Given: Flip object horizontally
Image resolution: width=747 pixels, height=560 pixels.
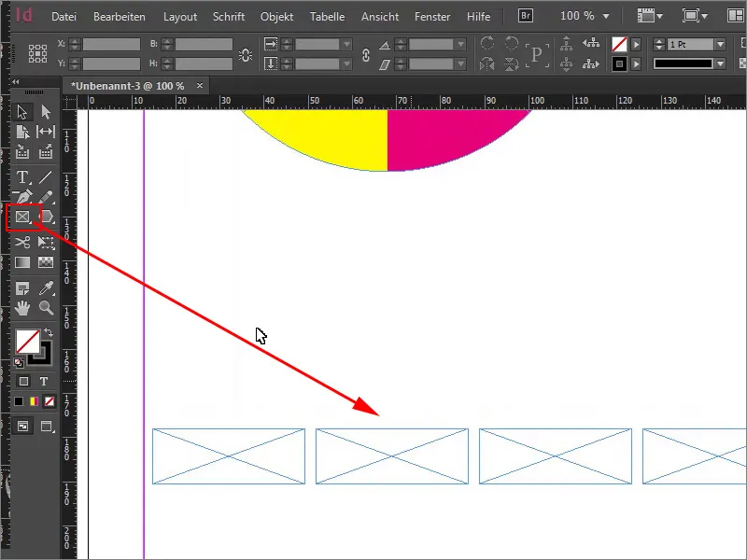Looking at the screenshot, I should [486, 63].
